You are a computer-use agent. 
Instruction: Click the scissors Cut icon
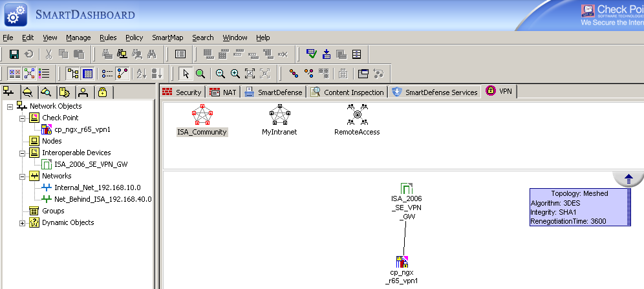click(x=49, y=54)
